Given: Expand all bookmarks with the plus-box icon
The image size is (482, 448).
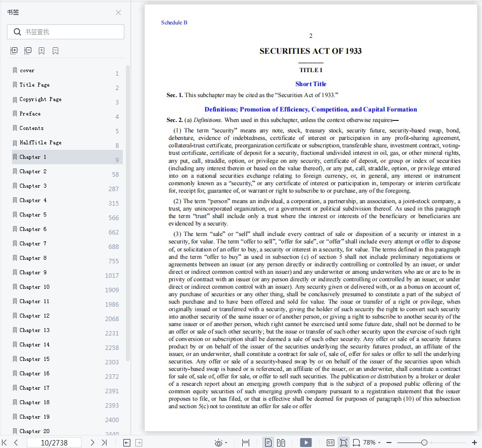Looking at the screenshot, I should click(x=14, y=51).
